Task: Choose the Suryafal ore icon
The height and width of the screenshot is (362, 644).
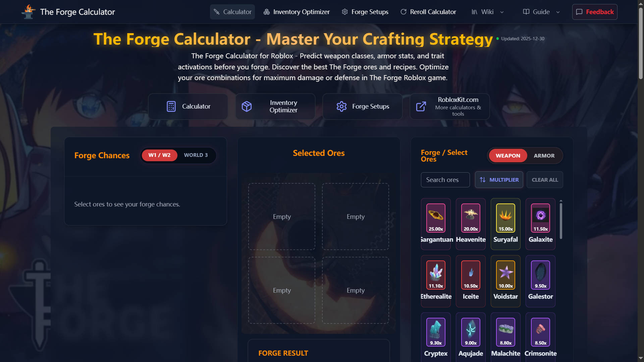Action: (505, 218)
